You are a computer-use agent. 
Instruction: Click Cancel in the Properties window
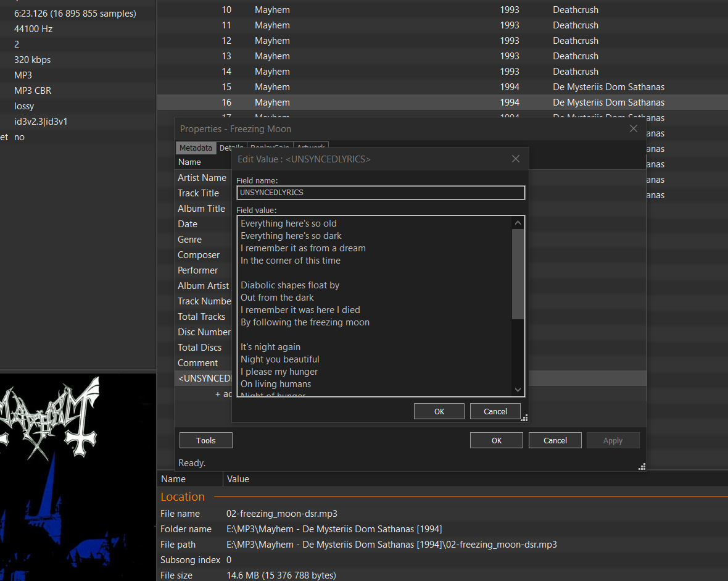tap(555, 440)
